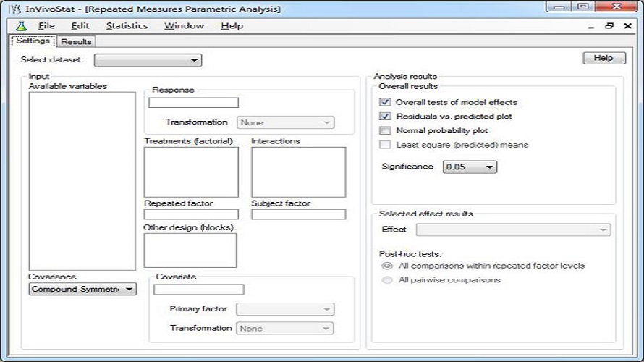The height and width of the screenshot is (362, 644).
Task: Click the Other design (blocks) list box
Action: 190,251
